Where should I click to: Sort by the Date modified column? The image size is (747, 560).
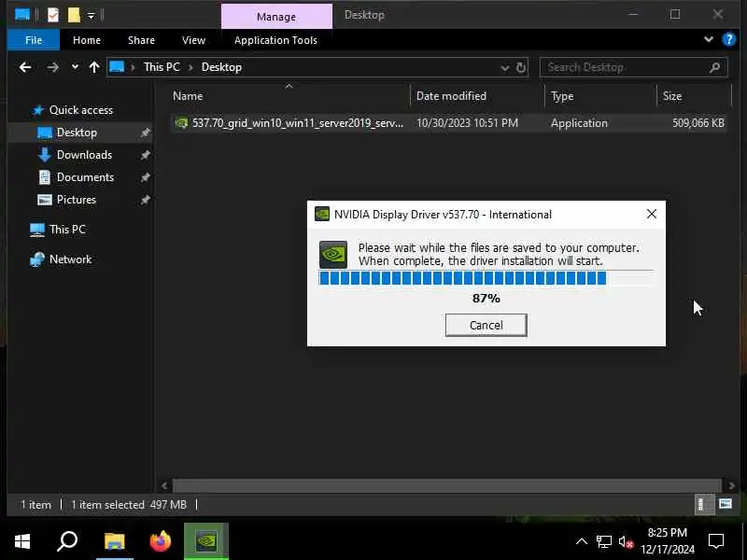(x=477, y=96)
